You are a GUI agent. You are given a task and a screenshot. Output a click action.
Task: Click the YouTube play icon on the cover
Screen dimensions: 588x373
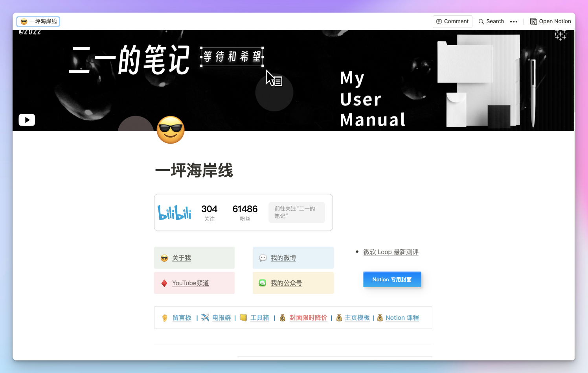(27, 120)
